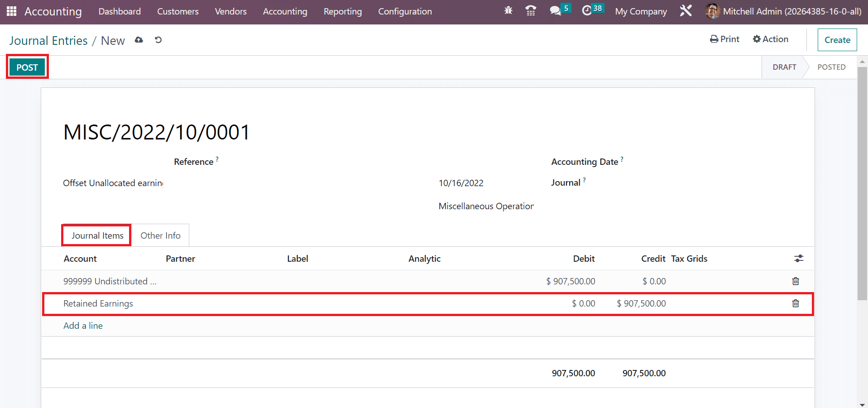Discard changes with the undo icon
868x408 pixels.
pos(158,40)
